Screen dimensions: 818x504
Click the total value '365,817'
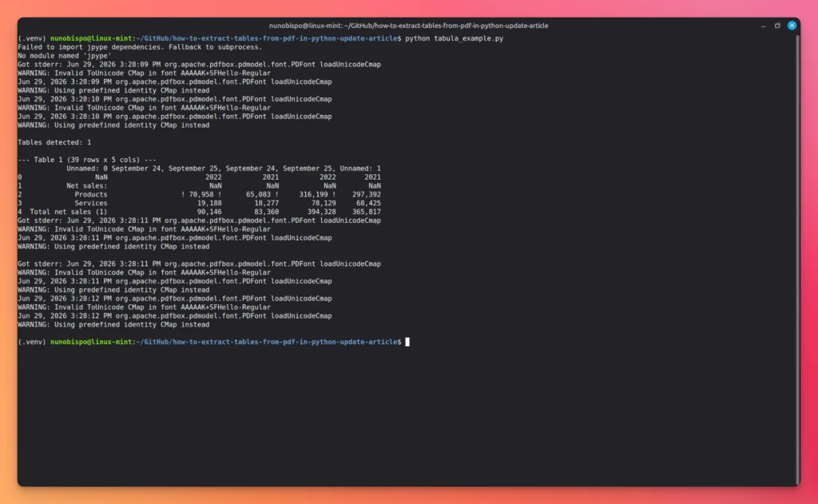366,212
